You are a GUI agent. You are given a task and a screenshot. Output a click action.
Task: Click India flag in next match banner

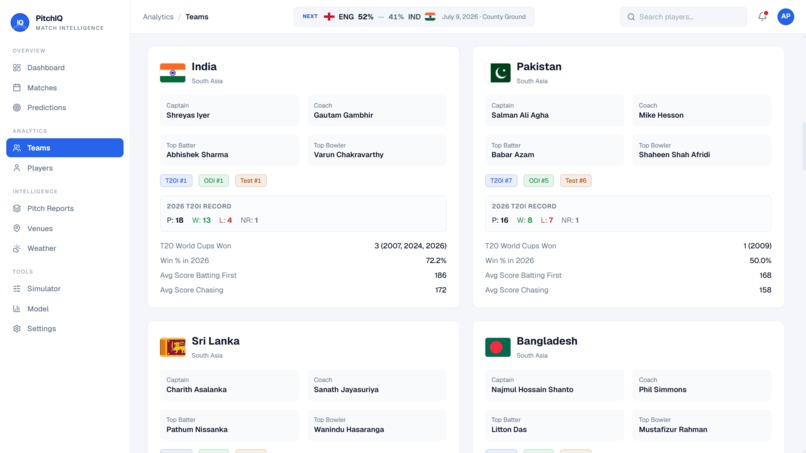430,17
